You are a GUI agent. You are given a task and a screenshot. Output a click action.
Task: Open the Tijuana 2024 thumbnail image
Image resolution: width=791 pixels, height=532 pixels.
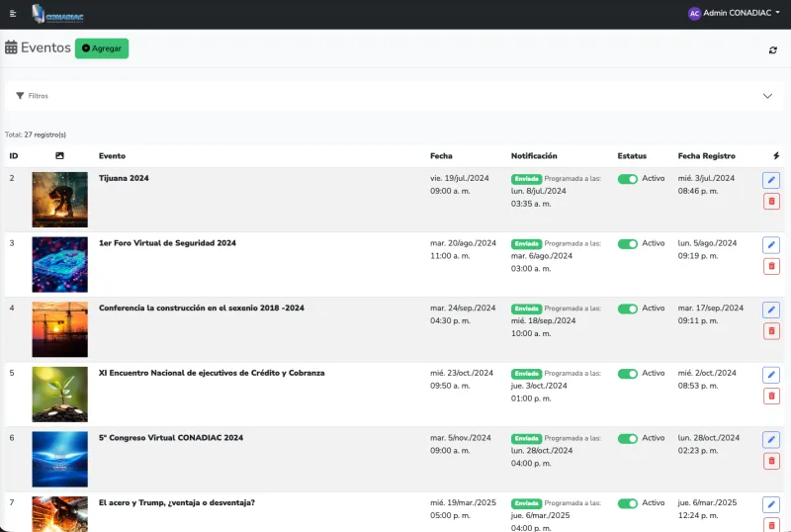tap(60, 200)
